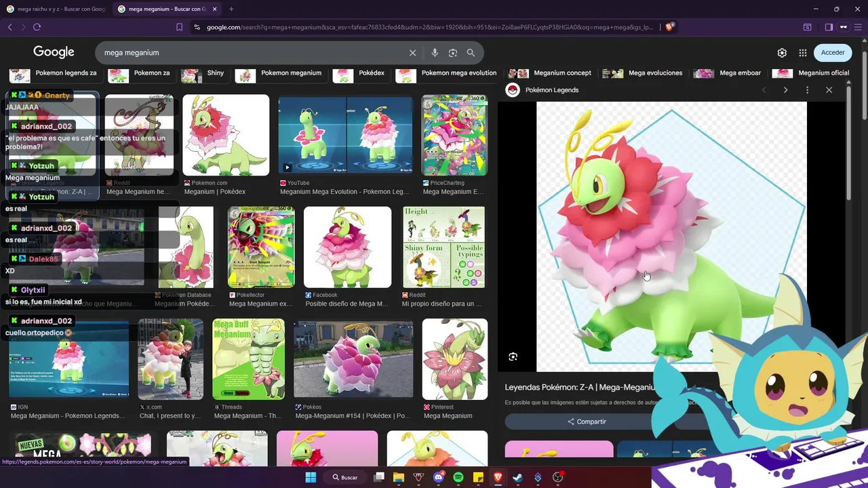Open the Pinterest Mega Meganium image

click(x=454, y=359)
